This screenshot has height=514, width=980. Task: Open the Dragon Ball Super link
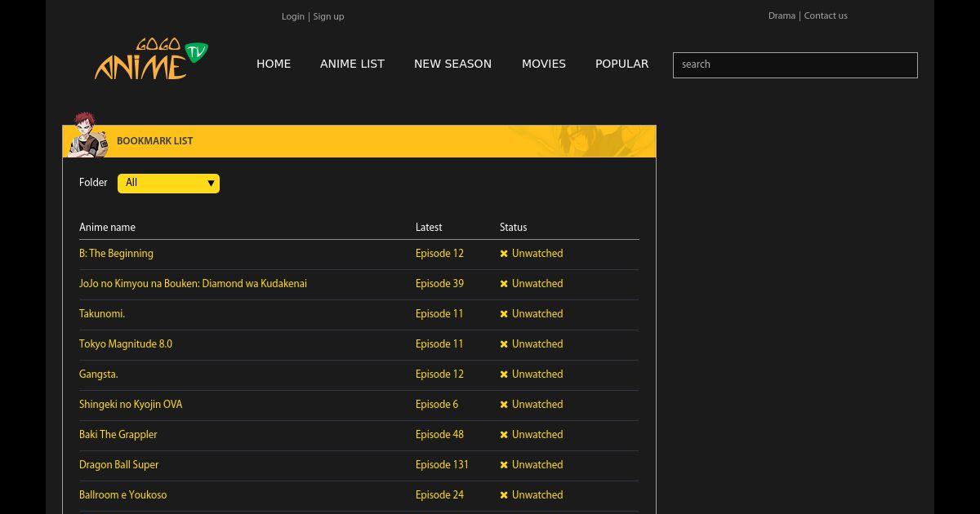(119, 465)
